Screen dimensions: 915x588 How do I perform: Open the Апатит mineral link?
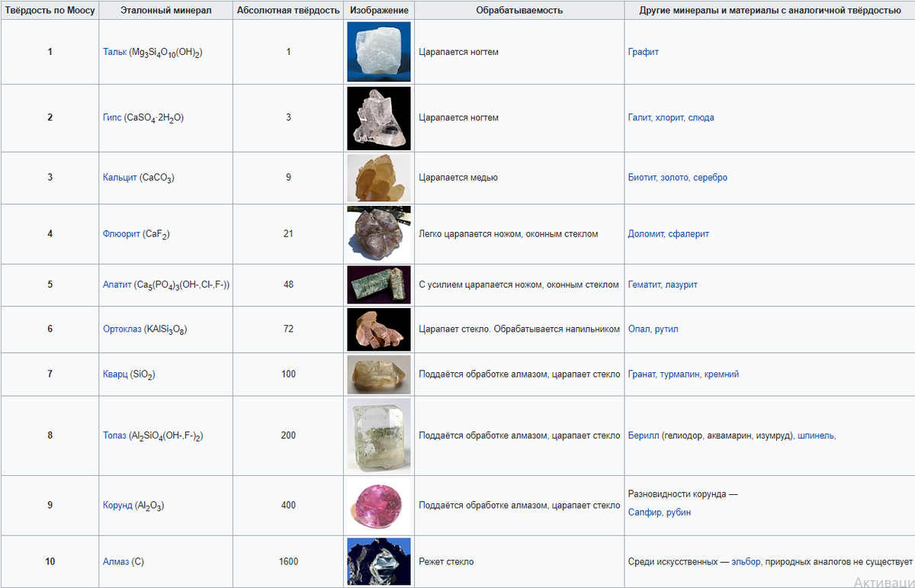tap(117, 284)
